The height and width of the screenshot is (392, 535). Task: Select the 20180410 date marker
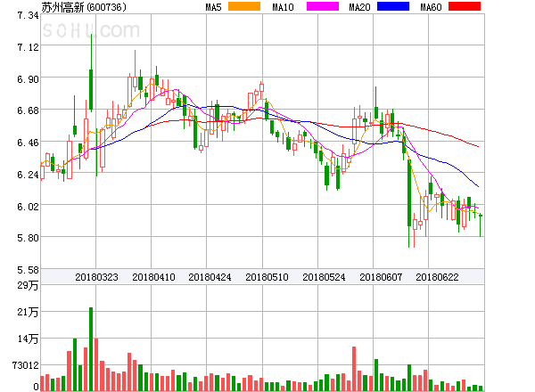pyautogui.click(x=153, y=277)
